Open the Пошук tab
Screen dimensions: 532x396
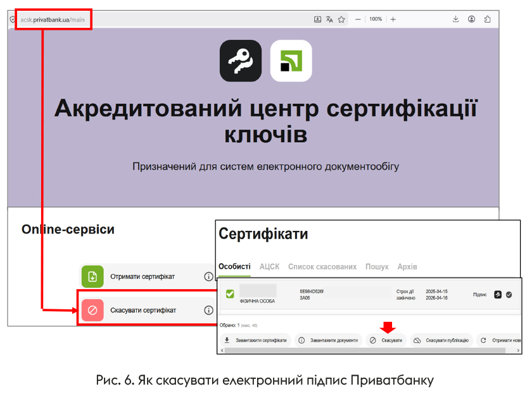pyautogui.click(x=377, y=266)
